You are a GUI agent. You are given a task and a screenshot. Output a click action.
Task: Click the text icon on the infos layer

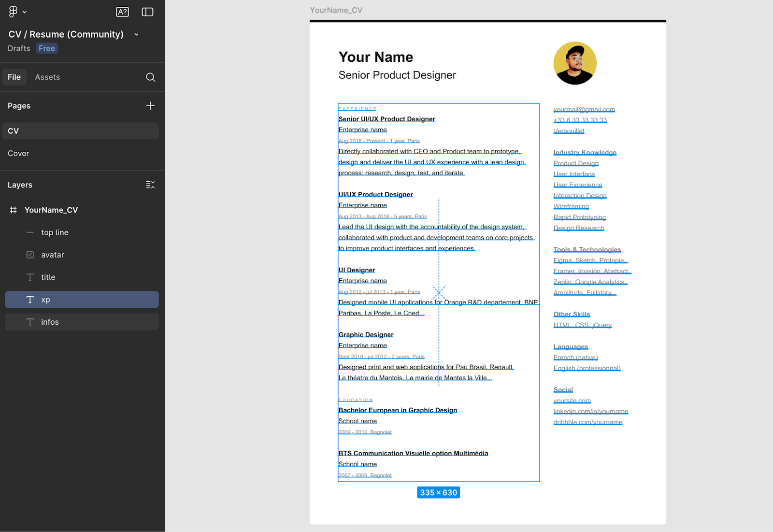click(x=30, y=322)
